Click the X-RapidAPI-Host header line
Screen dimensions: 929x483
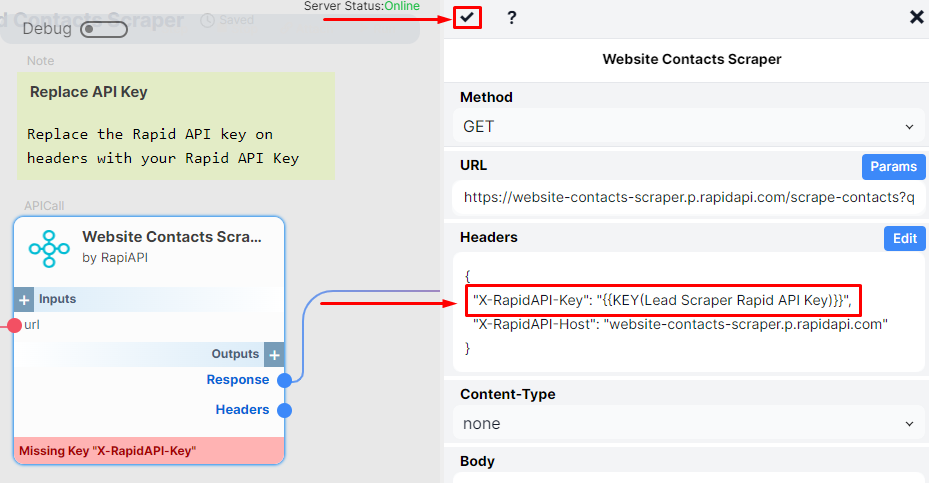point(680,324)
